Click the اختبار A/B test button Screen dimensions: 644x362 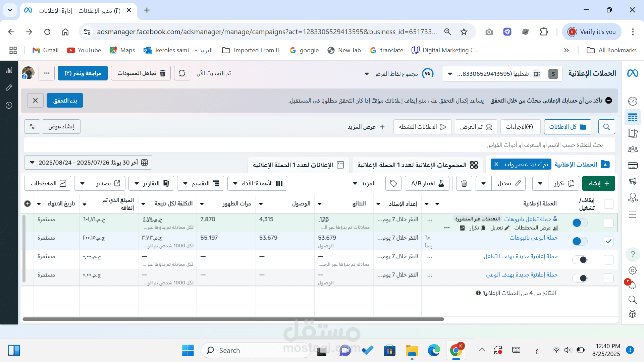coord(427,183)
